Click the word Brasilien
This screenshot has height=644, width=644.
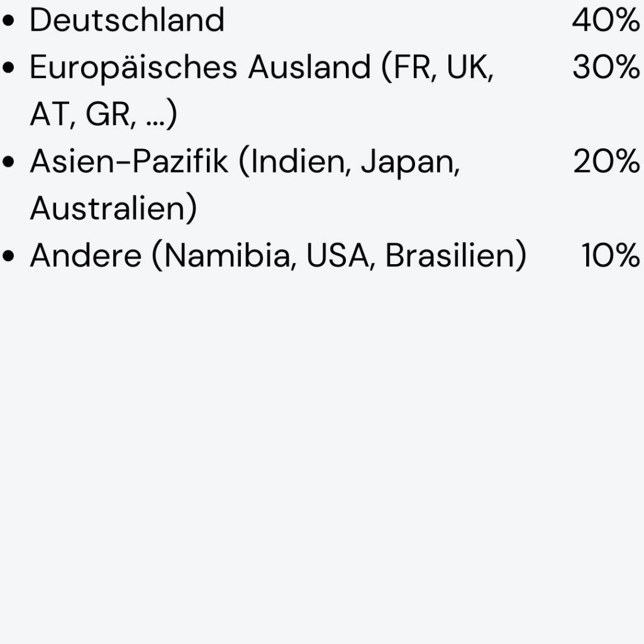click(450, 256)
